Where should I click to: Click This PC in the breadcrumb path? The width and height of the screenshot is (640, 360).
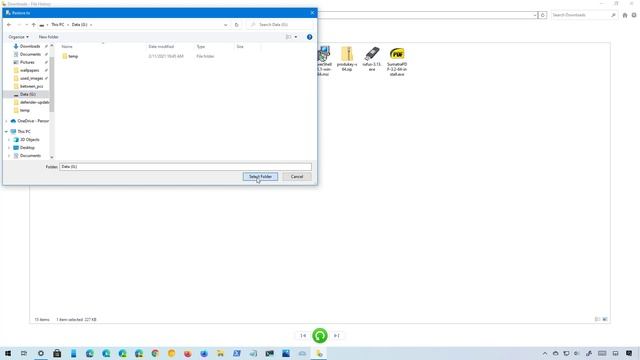[x=58, y=25]
